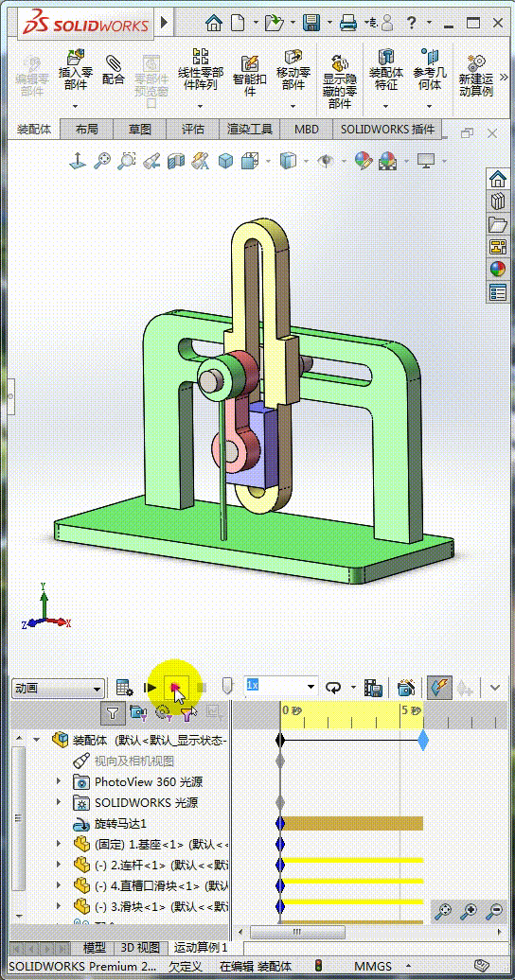Viewport: 515px width, 980px height.
Task: Expand more CommandManager tools chevron
Action: pos(503,77)
